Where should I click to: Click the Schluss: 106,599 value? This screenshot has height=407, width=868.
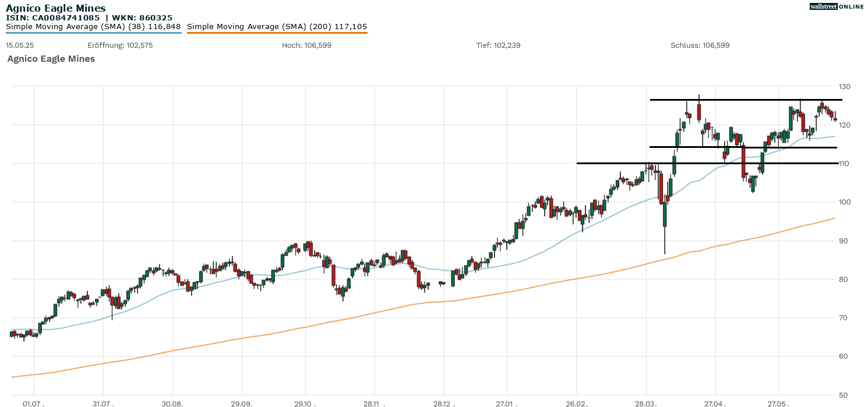click(x=700, y=45)
